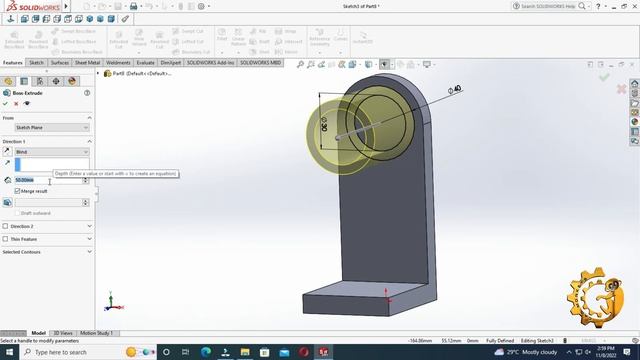Click the Depth value input field
Viewport: 640px width, 360px height.
49,180
